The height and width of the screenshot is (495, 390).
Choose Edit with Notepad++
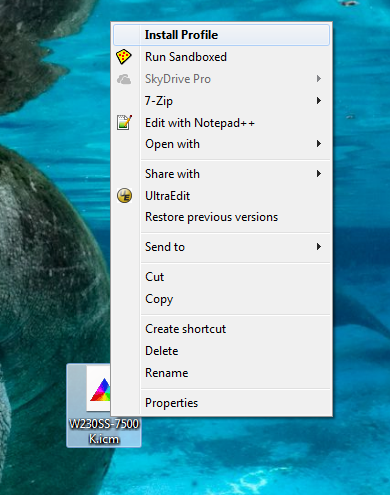click(221, 123)
